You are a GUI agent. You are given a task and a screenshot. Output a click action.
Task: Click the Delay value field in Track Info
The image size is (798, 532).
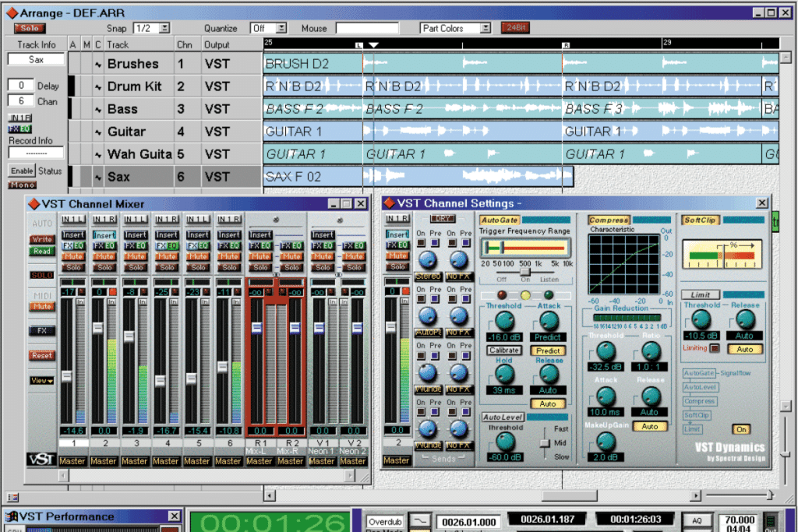tap(21, 86)
